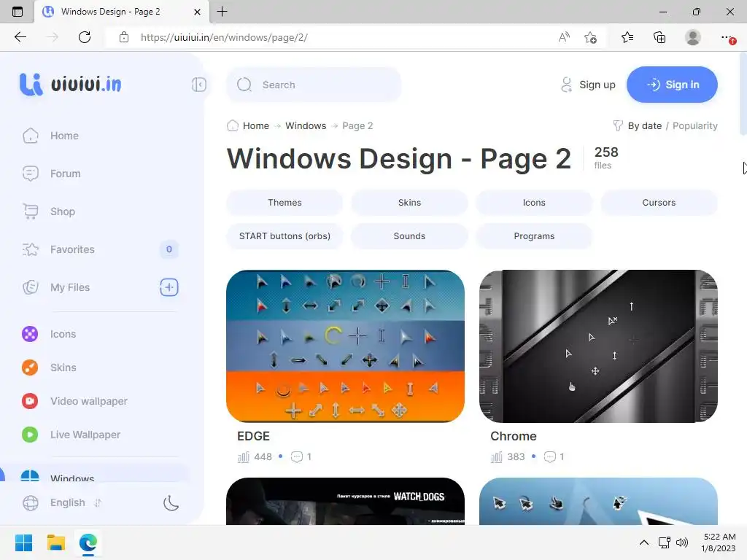
Task: Refresh the page
Action: 85,37
